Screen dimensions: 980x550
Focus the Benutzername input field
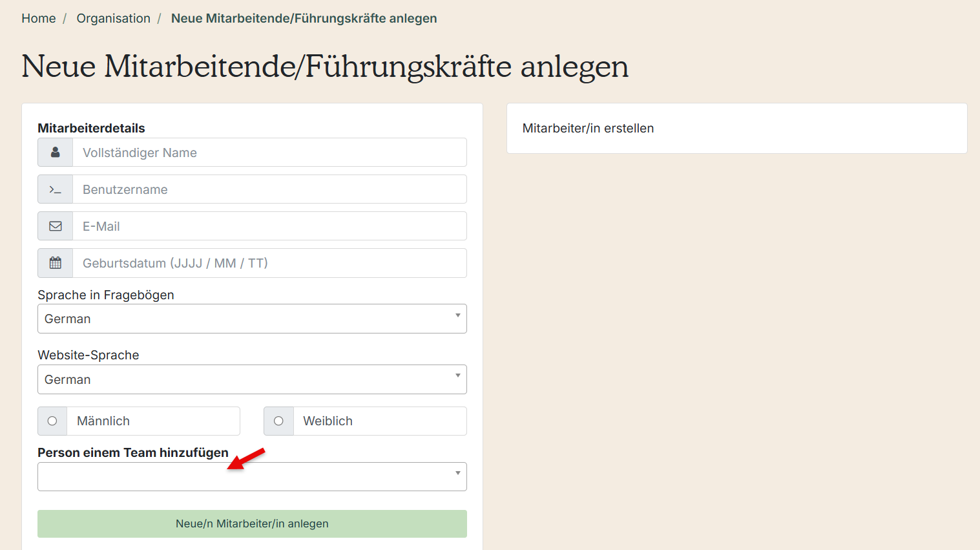tap(269, 189)
